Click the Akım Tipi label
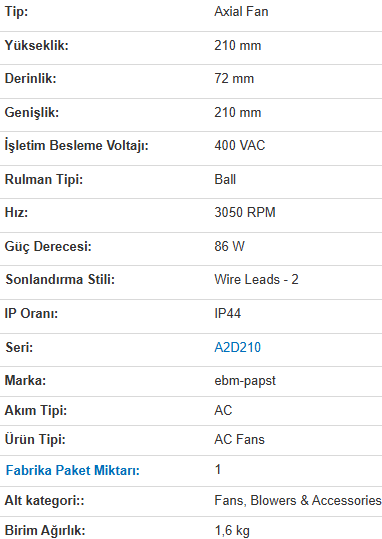The image size is (382, 539). (35, 410)
